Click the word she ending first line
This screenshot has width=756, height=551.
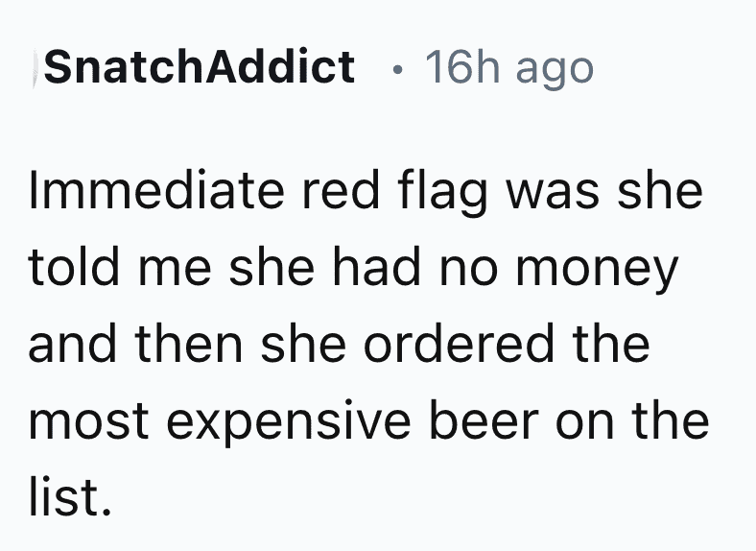pos(660,191)
